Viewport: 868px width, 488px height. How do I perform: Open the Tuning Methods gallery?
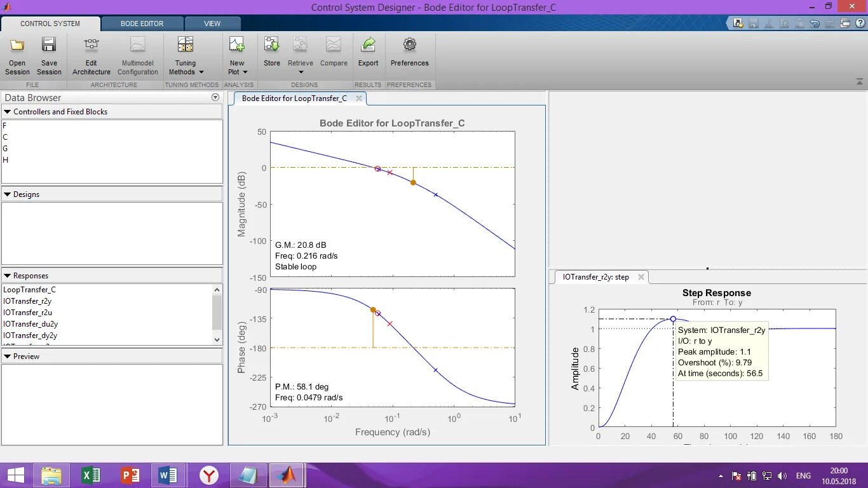coord(186,56)
